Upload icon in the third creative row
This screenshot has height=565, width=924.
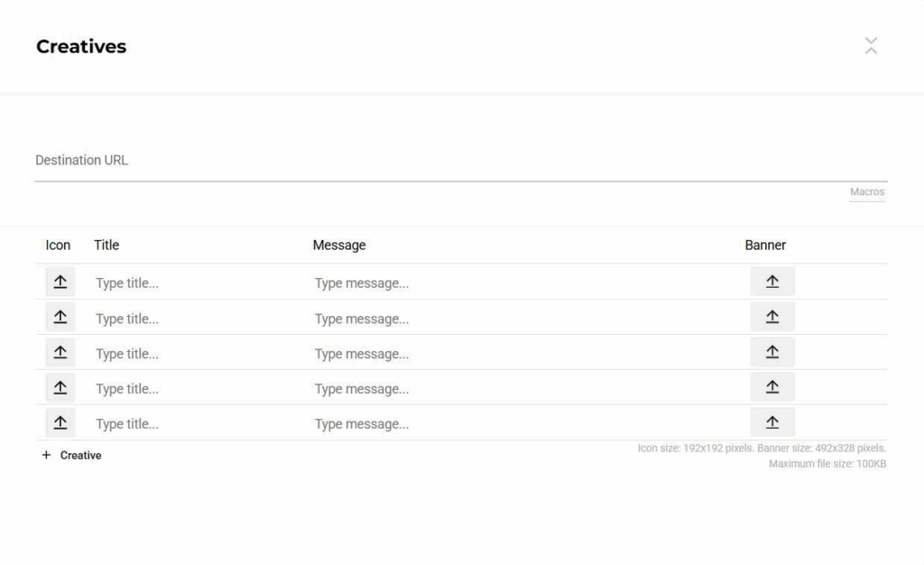[x=60, y=352]
